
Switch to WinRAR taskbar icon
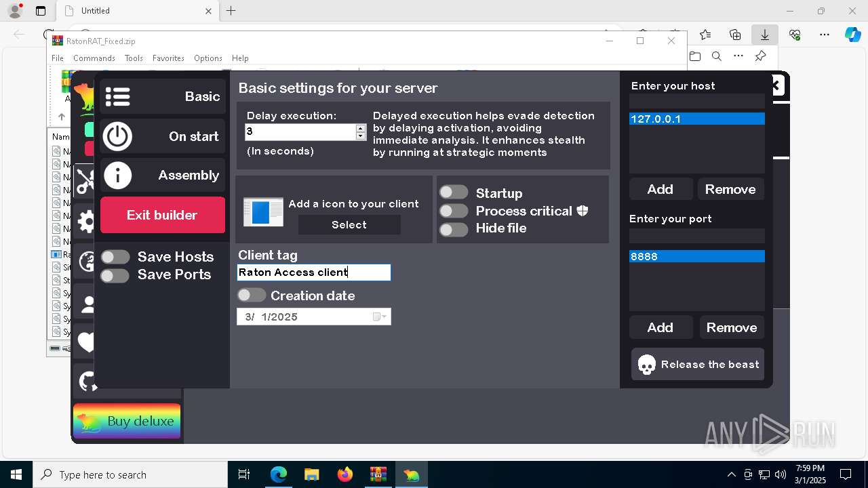click(378, 474)
